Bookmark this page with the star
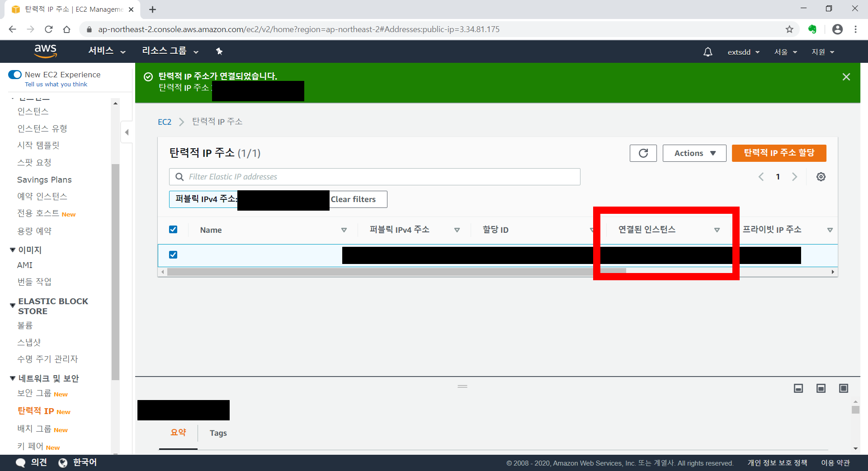 [x=789, y=29]
